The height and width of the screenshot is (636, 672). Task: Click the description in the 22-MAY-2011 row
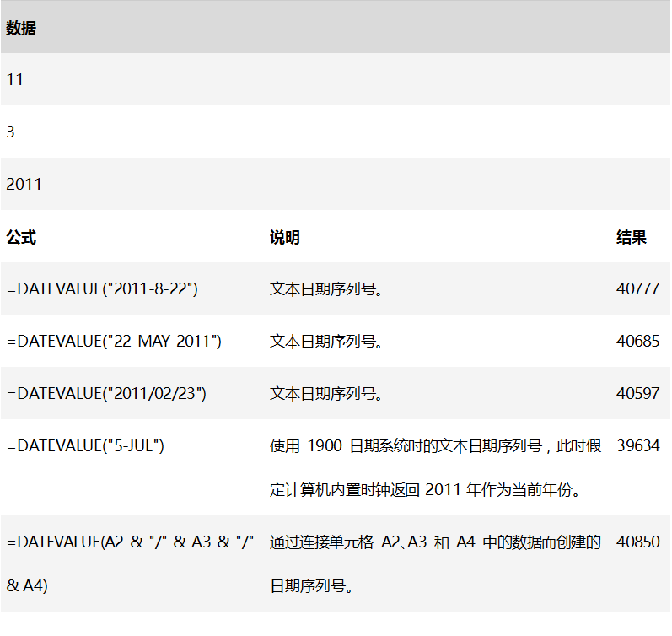point(326,342)
